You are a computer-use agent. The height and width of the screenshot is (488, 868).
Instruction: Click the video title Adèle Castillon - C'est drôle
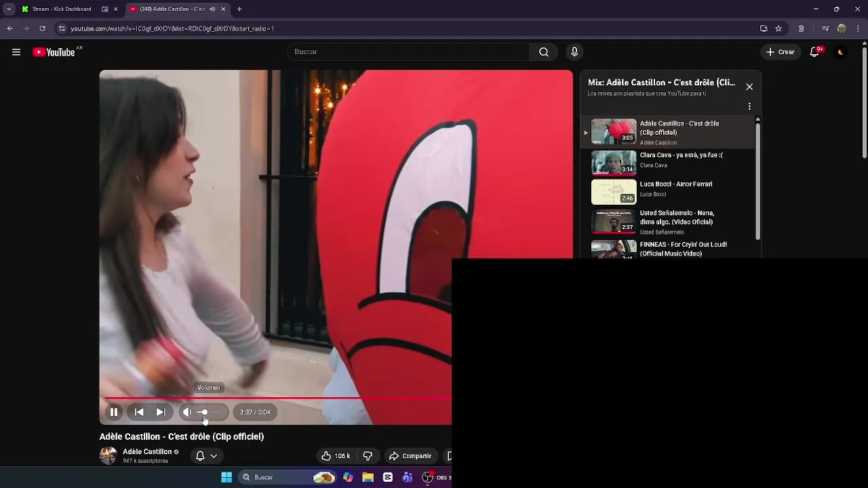pos(182,436)
